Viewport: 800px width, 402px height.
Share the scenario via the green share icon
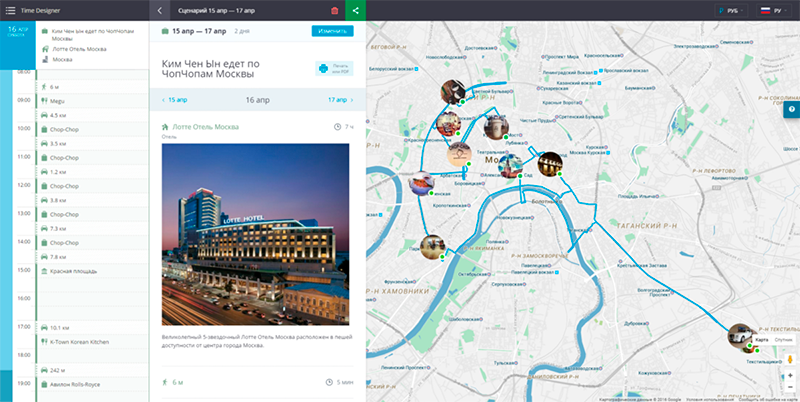coord(355,10)
